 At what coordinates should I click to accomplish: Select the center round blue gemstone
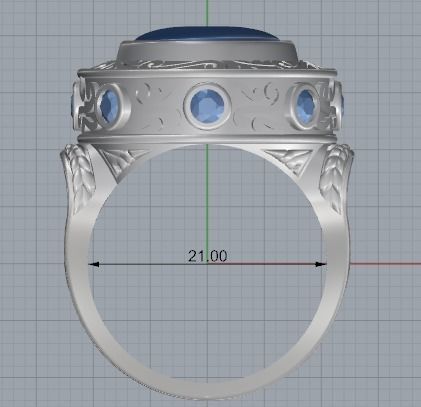pos(207,106)
